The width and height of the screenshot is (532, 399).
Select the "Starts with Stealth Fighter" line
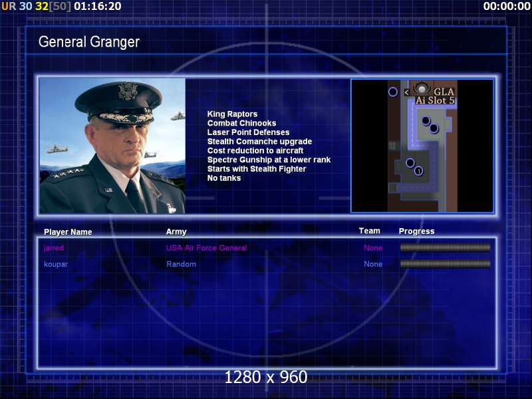tap(257, 169)
